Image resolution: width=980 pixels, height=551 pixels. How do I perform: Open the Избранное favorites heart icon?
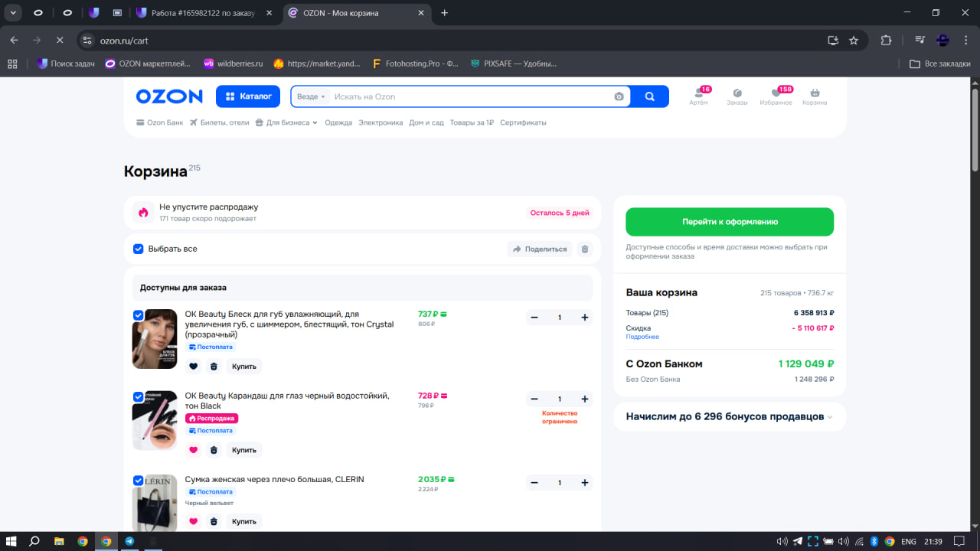point(776,94)
